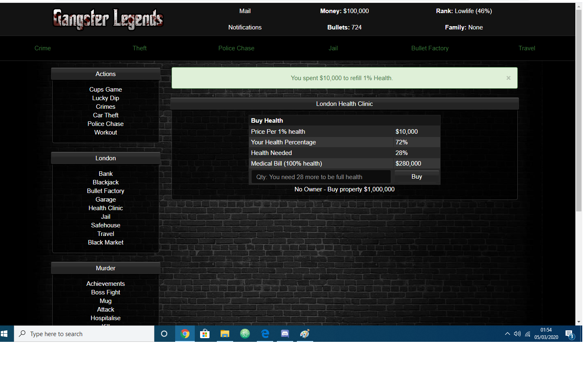This screenshot has width=588, height=368.
Task: Show hidden system tray icons
Action: point(508,334)
